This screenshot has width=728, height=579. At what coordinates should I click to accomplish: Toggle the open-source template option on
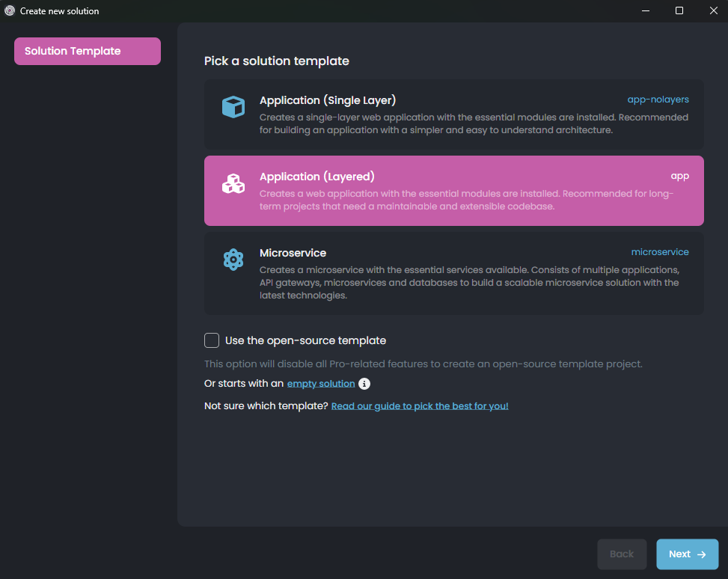point(212,340)
